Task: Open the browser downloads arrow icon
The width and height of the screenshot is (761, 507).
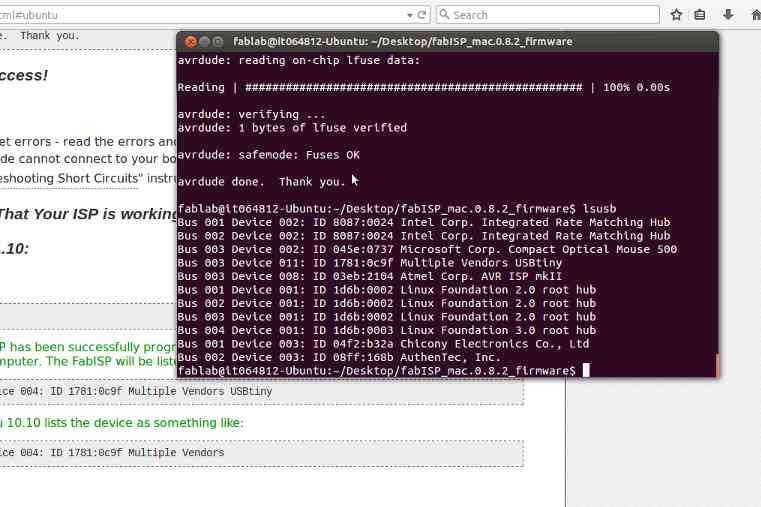Action: (728, 15)
